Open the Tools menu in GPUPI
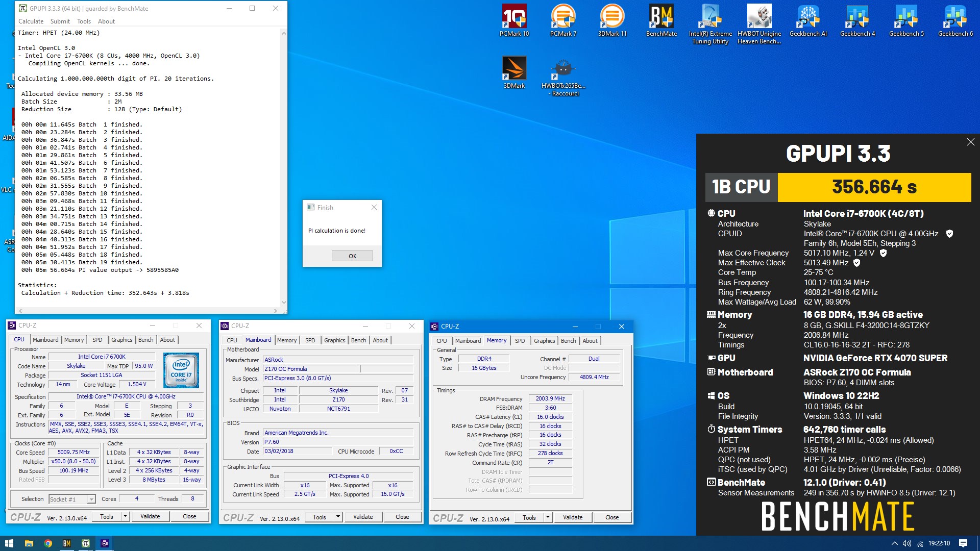Viewport: 980px width, 551px height. click(84, 21)
